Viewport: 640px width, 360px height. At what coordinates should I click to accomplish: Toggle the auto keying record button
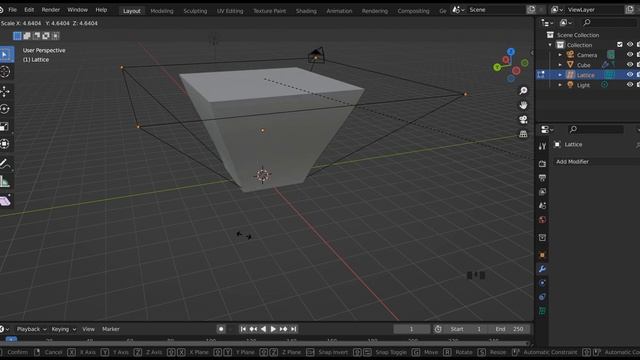coord(221,329)
